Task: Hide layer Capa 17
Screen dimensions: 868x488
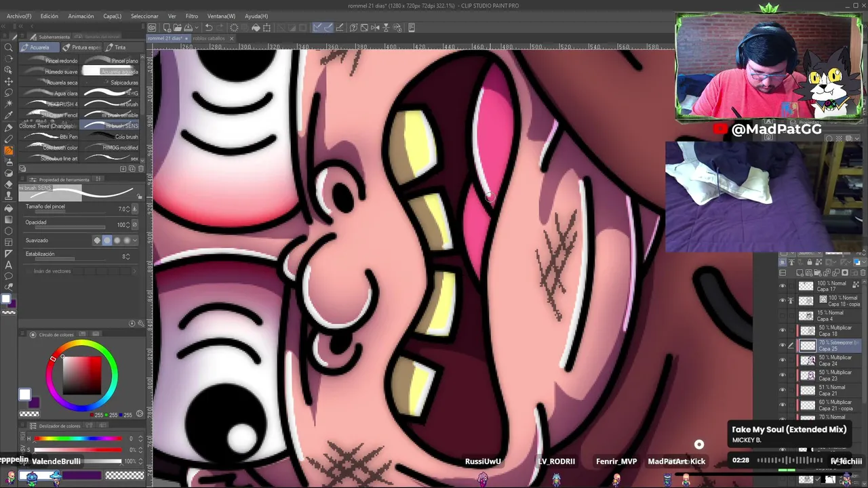Action: click(783, 285)
